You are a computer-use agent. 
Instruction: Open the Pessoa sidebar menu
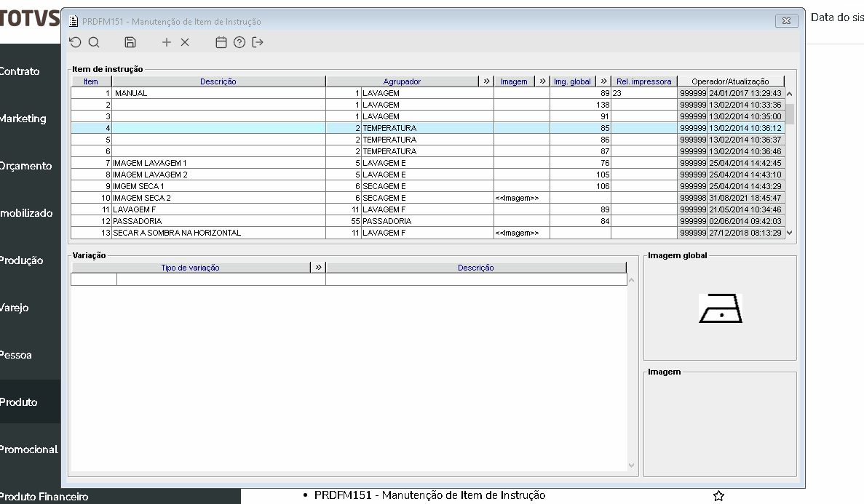point(16,356)
